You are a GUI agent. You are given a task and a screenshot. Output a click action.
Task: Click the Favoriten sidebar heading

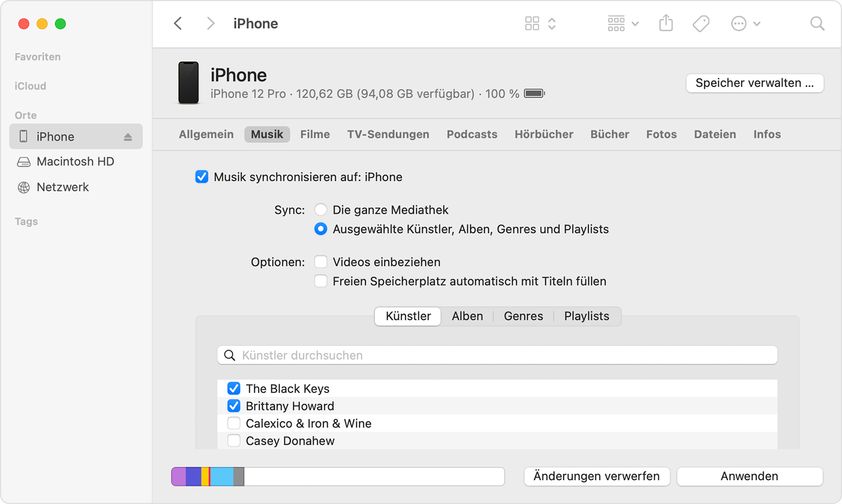coord(37,57)
